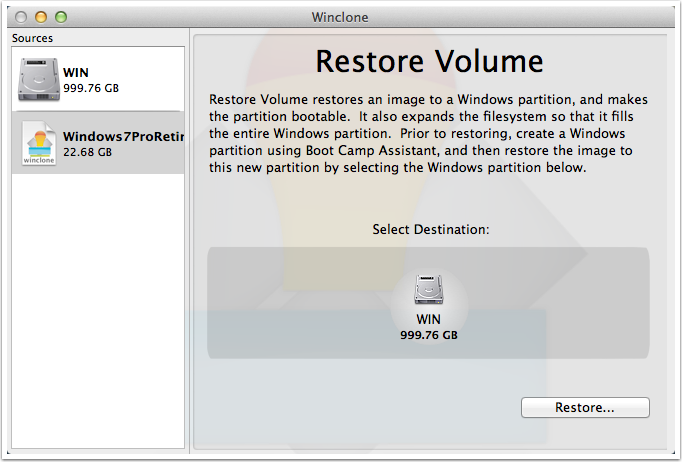
Task: Click the Winclone window title
Action: click(x=340, y=17)
